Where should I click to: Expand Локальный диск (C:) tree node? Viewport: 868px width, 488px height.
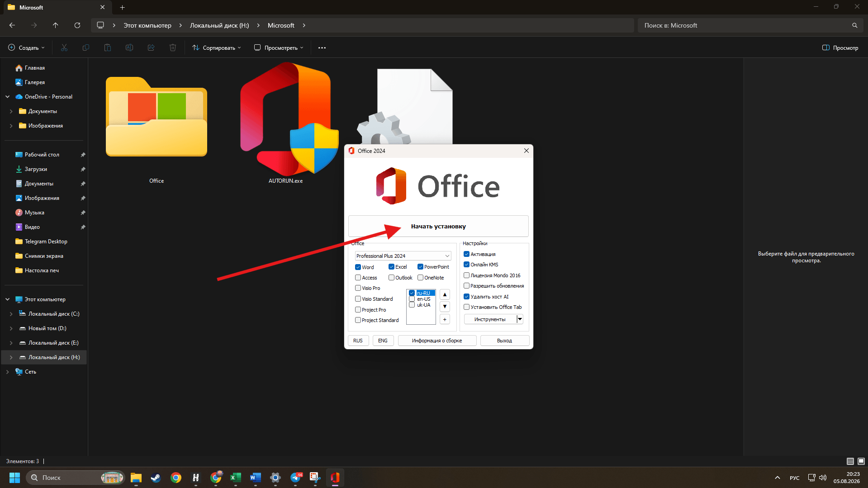[x=11, y=314]
